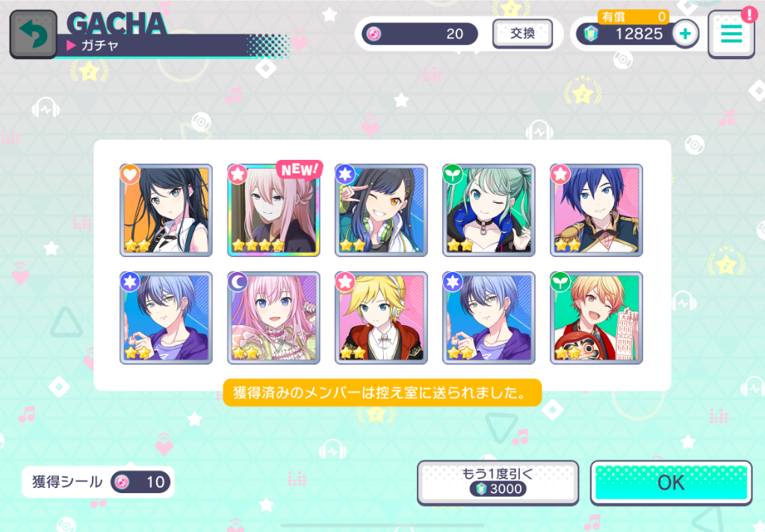Tap the green back arrow button
765x532 pixels.
pos(33,34)
